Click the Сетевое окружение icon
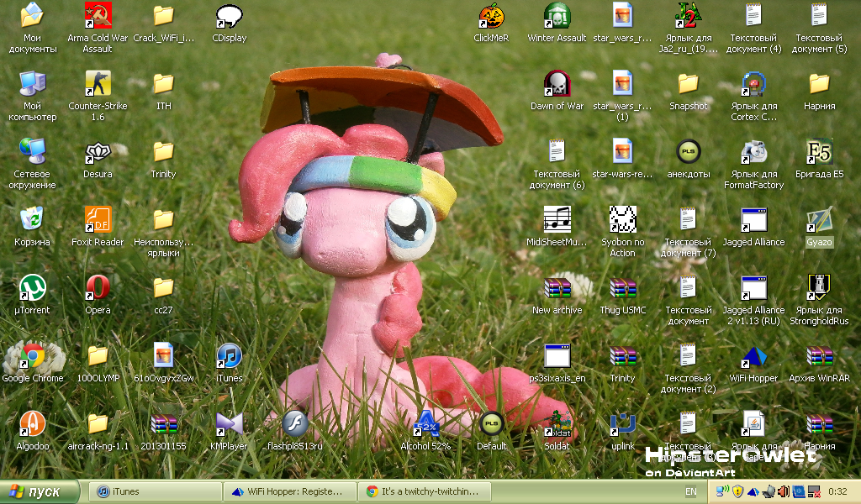The width and height of the screenshot is (861, 504). (x=33, y=151)
